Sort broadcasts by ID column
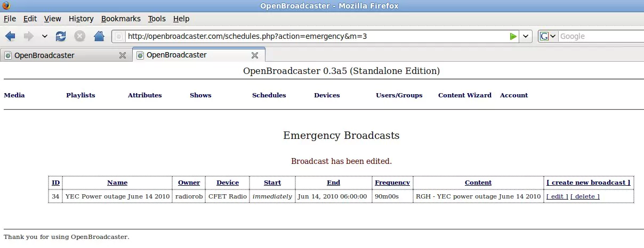This screenshot has height=248, width=644. point(55,183)
